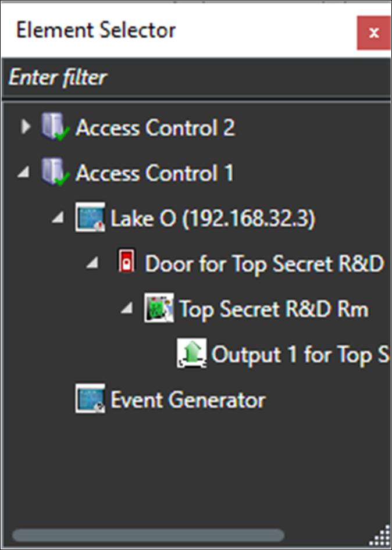Collapse the Door for Top Secret R&D node
Viewport: 392px width, 550px height.
tap(92, 264)
